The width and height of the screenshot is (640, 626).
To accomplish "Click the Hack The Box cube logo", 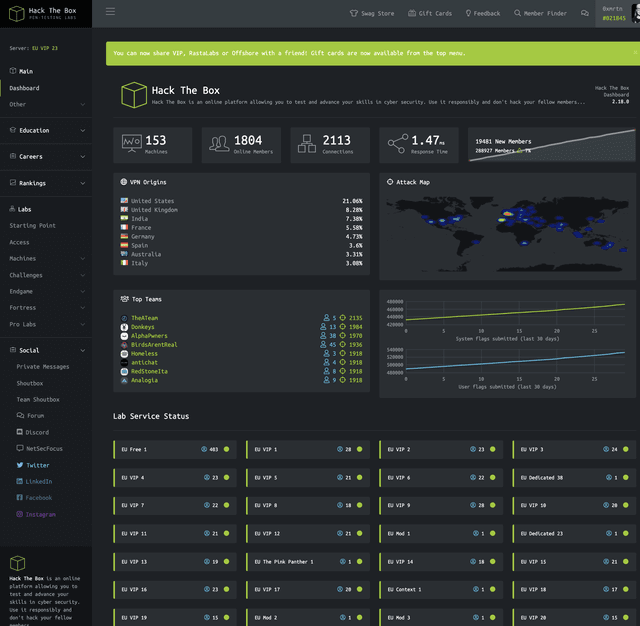I will click(134, 95).
